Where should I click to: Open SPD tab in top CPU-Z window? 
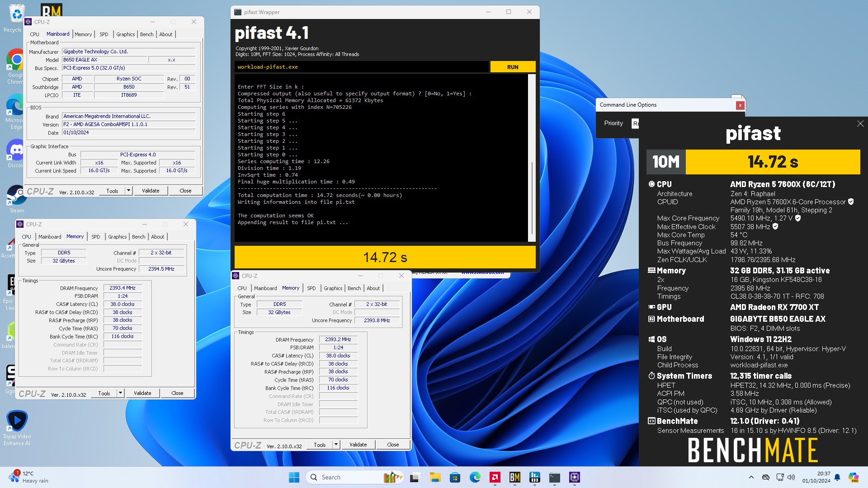(x=104, y=34)
